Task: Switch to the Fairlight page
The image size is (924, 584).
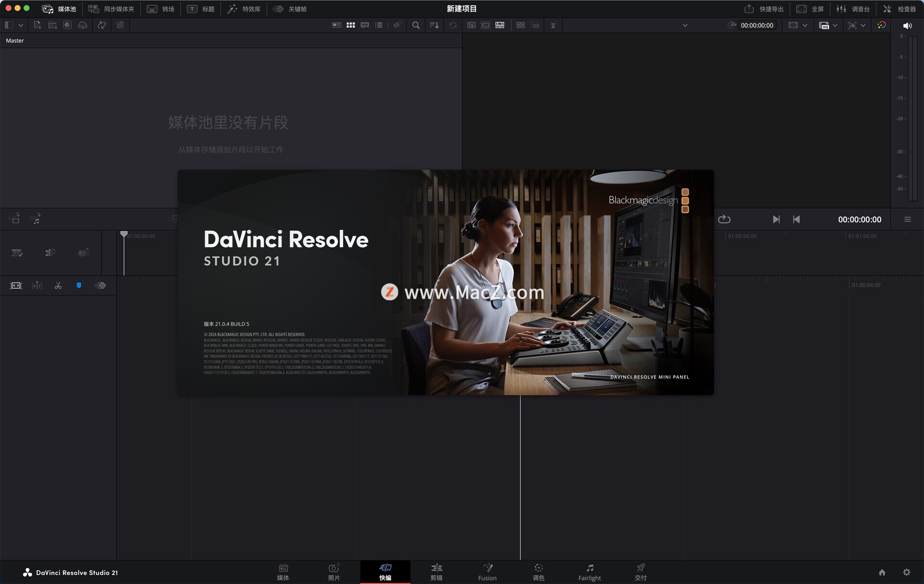Action: (x=590, y=572)
